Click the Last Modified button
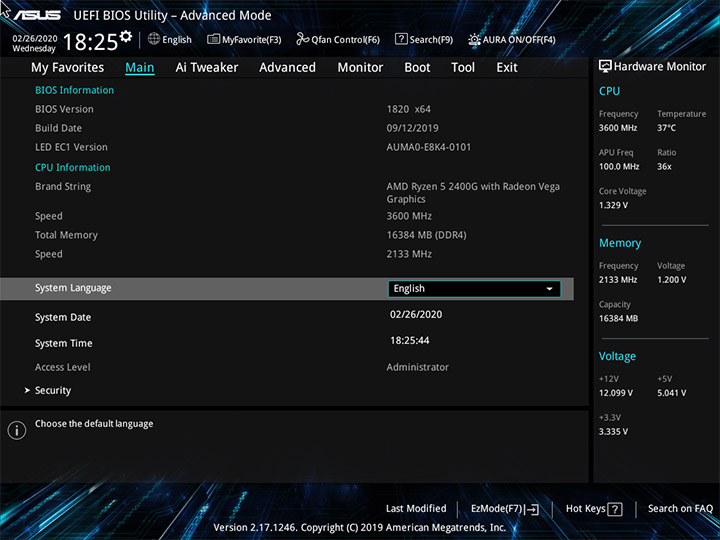 (x=416, y=509)
